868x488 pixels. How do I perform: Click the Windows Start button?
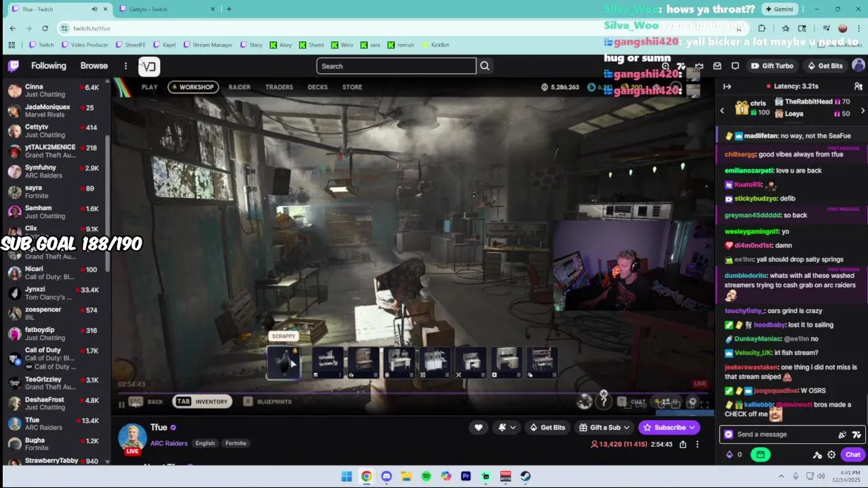click(x=347, y=476)
